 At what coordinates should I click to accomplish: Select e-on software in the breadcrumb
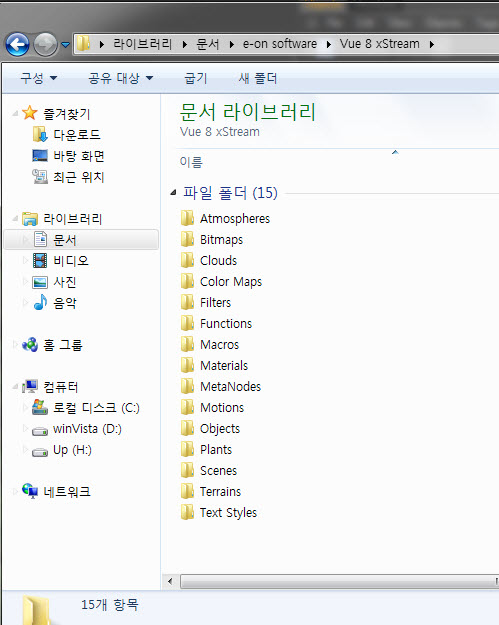point(280,44)
